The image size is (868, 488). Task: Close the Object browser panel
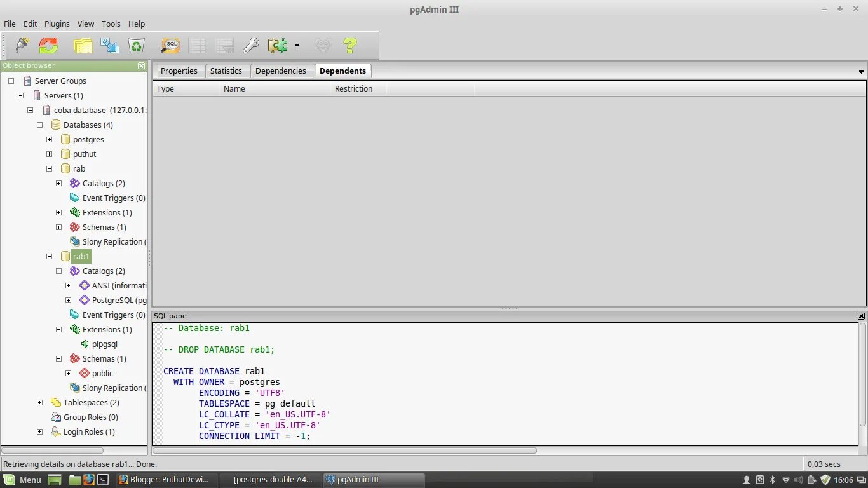(142, 65)
